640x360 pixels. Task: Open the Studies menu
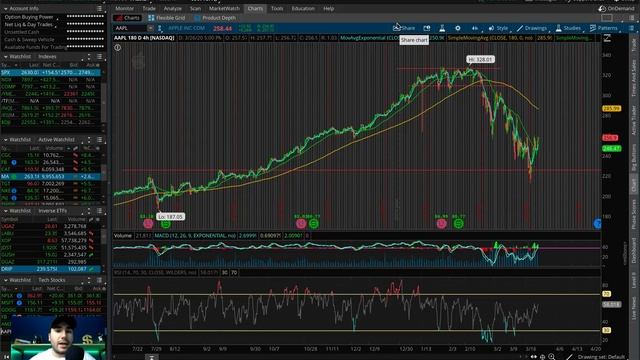click(x=568, y=28)
